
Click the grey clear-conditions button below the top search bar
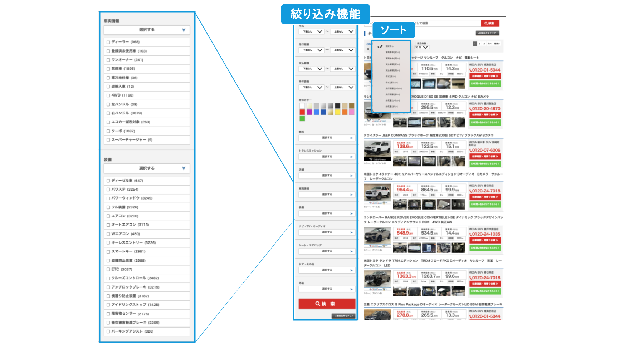pos(487,33)
